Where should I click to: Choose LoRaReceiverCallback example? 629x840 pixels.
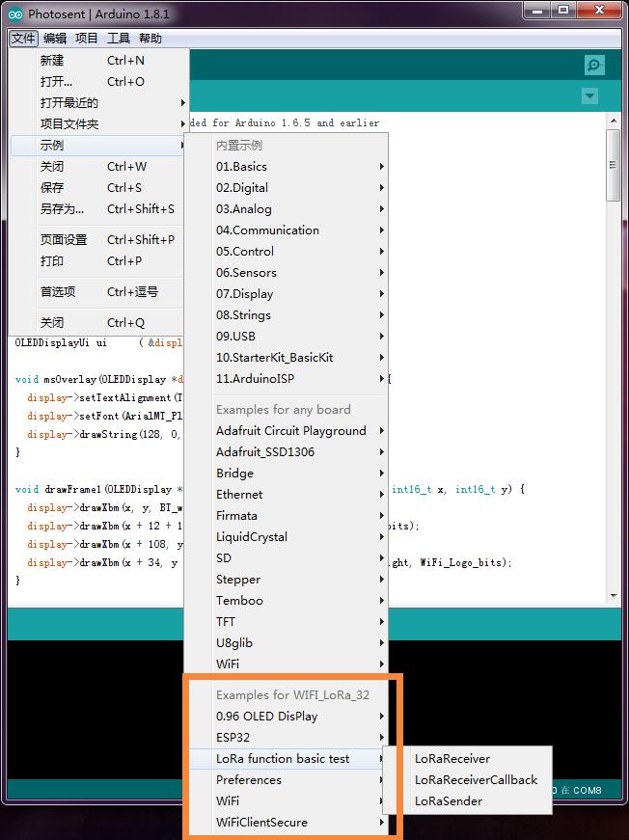(476, 779)
